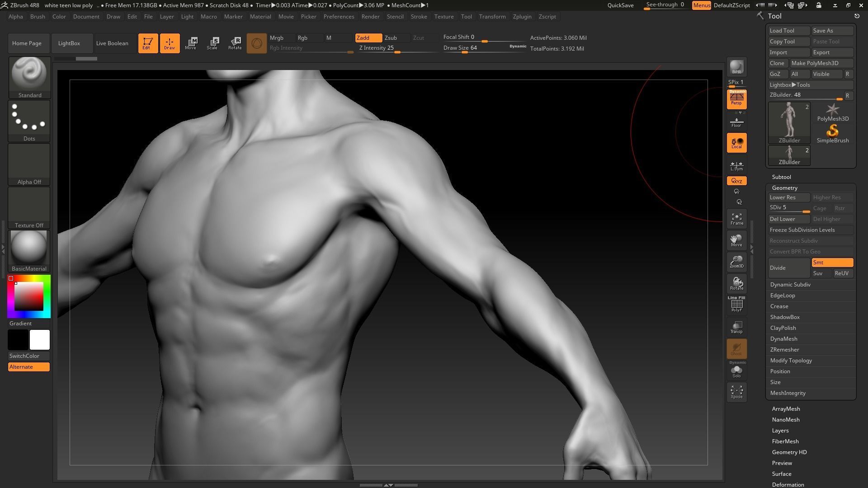Expand the Deformation section

(x=788, y=484)
